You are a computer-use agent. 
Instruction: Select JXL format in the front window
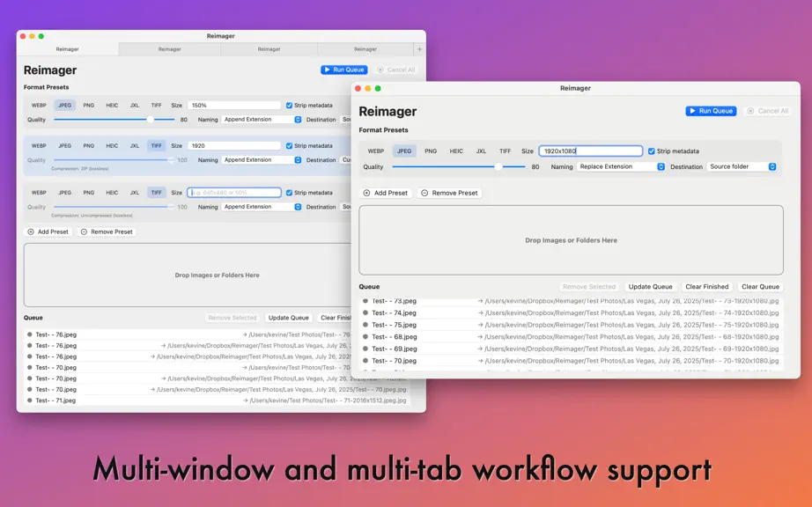[x=481, y=151]
